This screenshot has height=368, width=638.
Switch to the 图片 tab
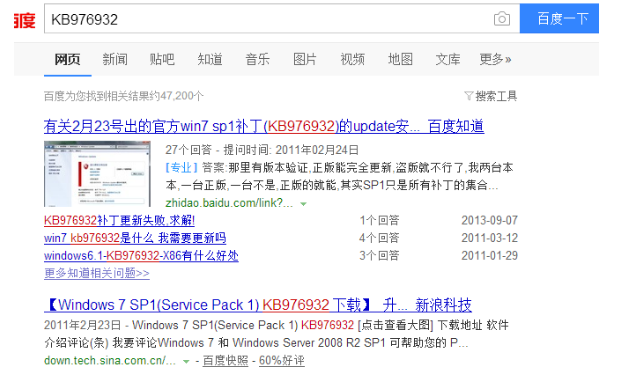pyautogui.click(x=305, y=59)
